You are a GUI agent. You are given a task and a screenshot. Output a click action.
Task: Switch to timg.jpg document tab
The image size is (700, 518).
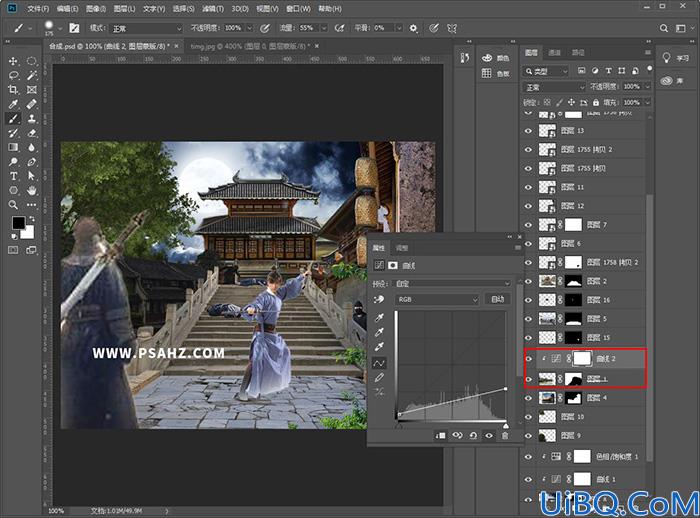coord(249,46)
